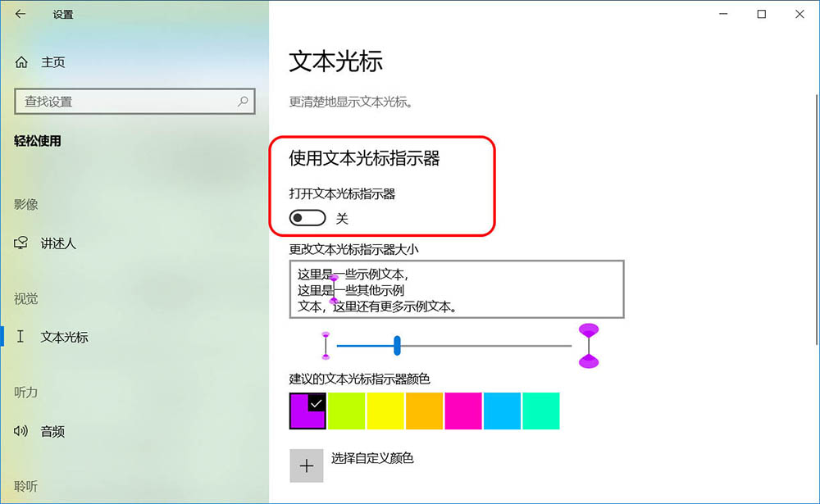
Task: Select the purple indicator color swatch
Action: click(307, 411)
